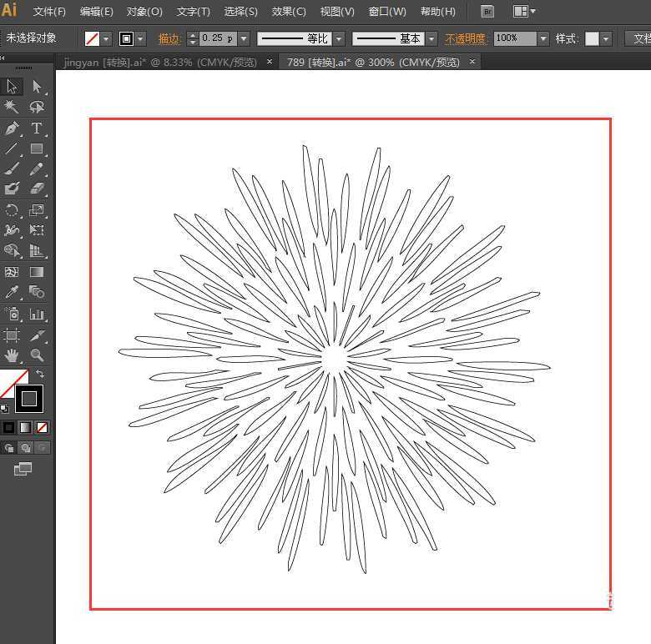651x644 pixels.
Task: Click the 描边 stroke panel link
Action: (169, 38)
